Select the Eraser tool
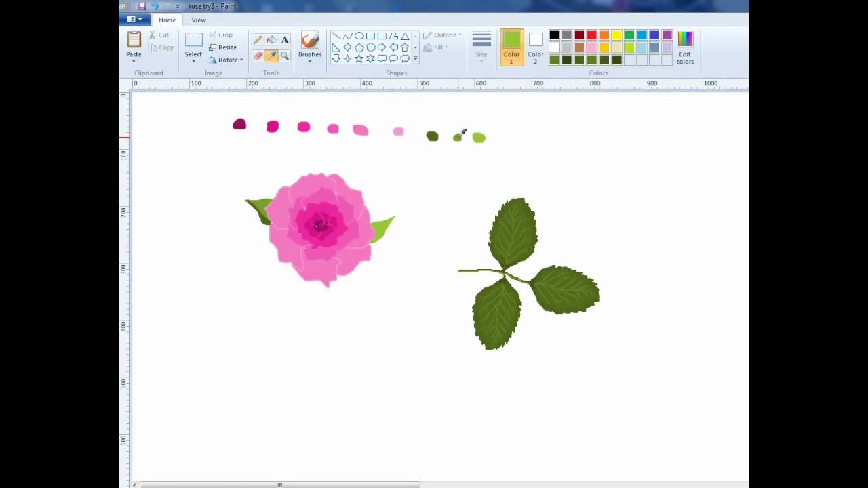 click(x=258, y=56)
